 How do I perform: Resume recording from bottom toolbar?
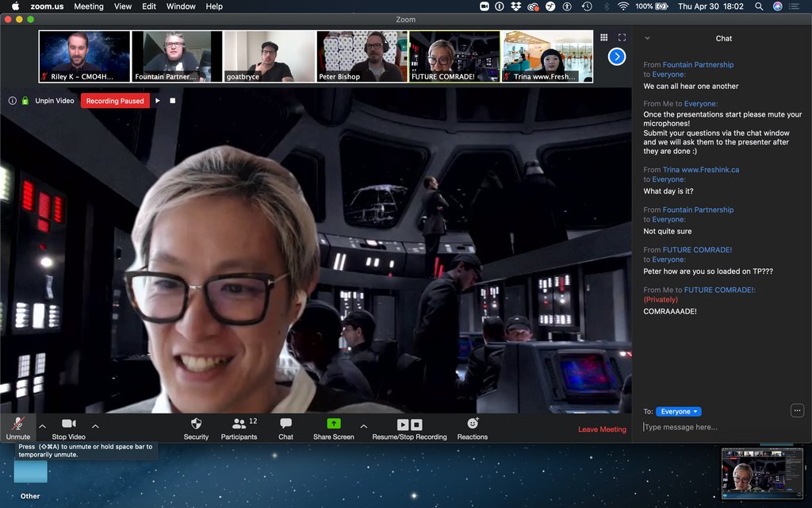tap(403, 425)
